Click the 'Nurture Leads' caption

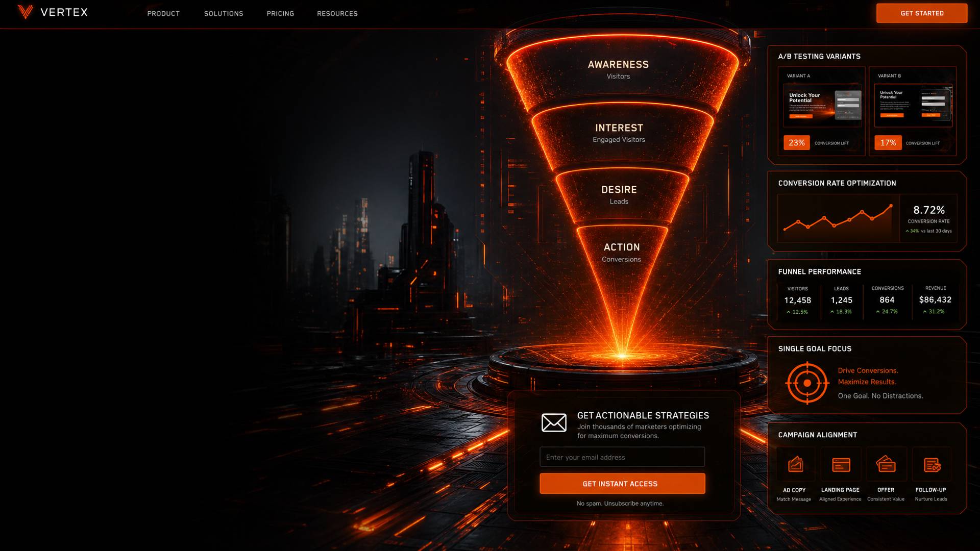[931, 499]
